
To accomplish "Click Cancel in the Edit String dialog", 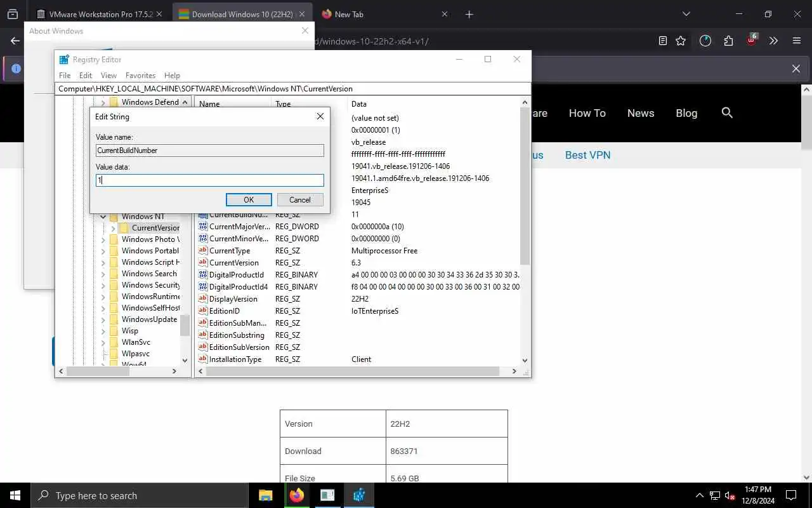I will pos(300,199).
